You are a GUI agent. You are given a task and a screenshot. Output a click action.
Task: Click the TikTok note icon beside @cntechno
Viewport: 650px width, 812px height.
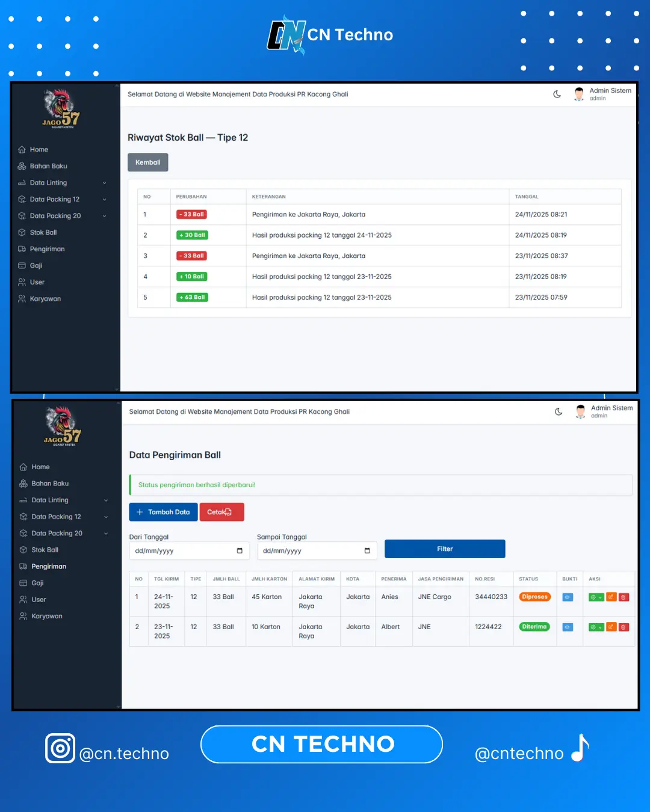coord(580,748)
